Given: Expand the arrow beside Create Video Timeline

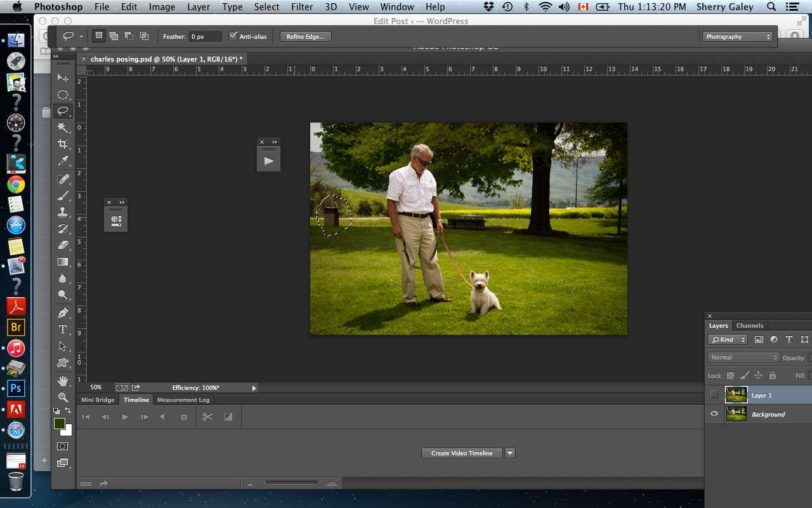Looking at the screenshot, I should click(x=510, y=453).
